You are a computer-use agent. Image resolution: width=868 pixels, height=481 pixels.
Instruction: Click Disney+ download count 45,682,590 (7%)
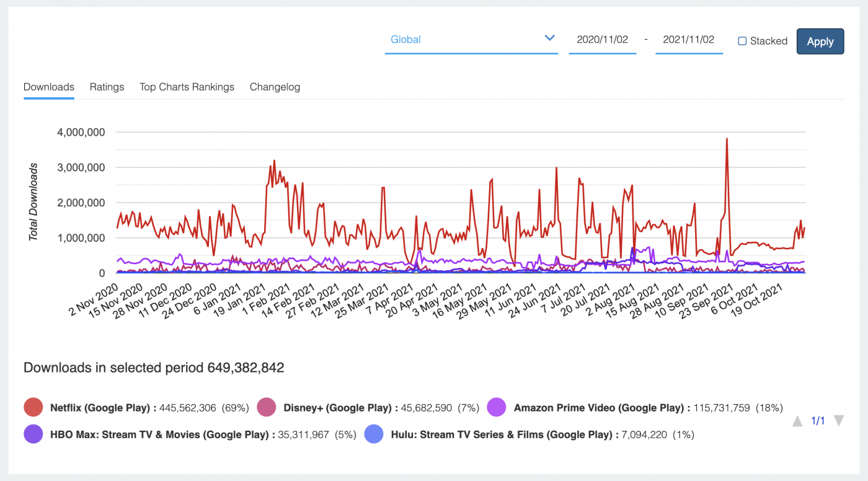439,408
